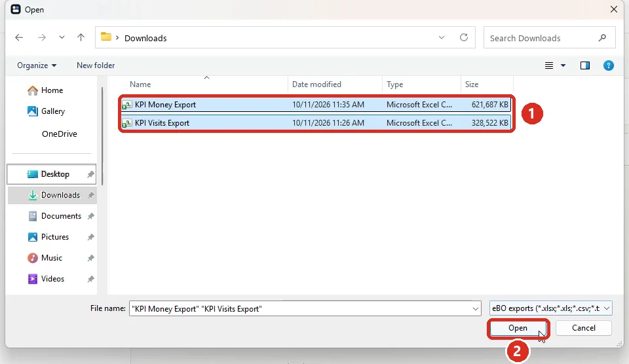Expand the address bar history dropdown
Viewport: 629px width, 364px height.
[441, 38]
